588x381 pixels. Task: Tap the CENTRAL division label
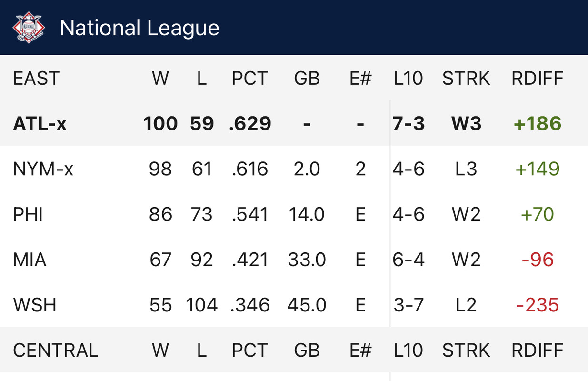tap(55, 350)
